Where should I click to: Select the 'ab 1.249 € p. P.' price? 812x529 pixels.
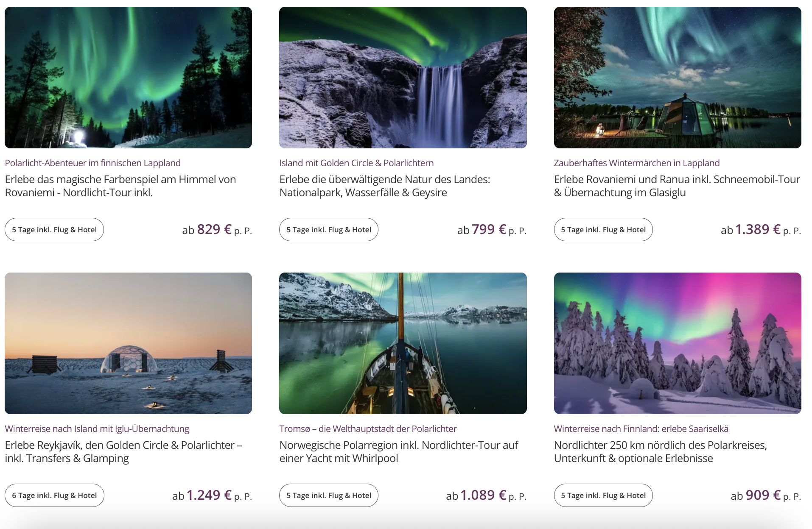(x=212, y=496)
